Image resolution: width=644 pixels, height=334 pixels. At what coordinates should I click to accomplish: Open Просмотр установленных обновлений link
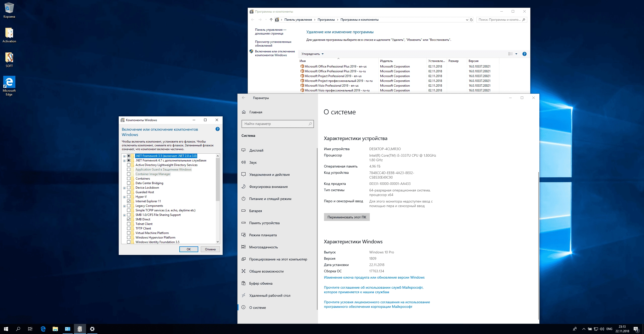(x=273, y=44)
